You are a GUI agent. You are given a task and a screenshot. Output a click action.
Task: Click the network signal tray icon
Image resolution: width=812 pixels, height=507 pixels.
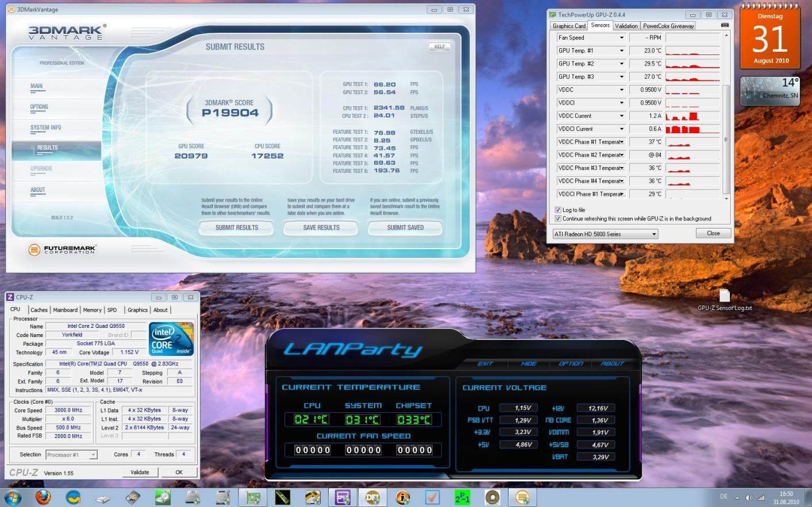click(x=761, y=497)
